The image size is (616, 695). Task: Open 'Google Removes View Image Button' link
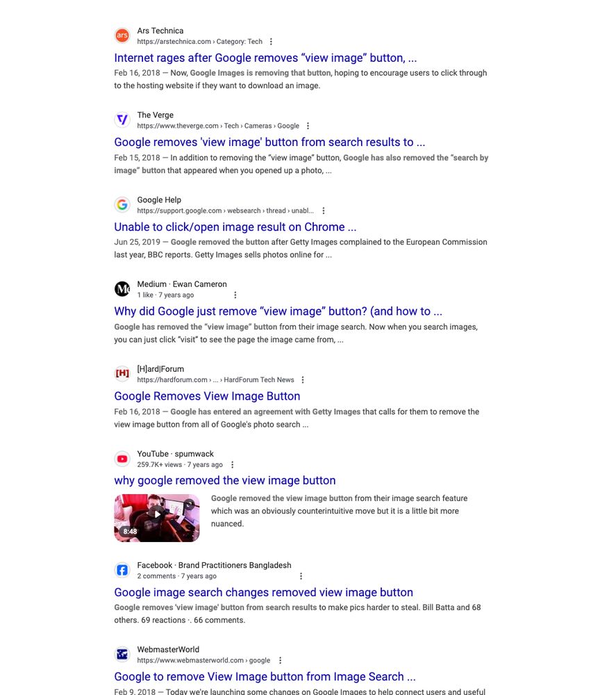pos(207,396)
